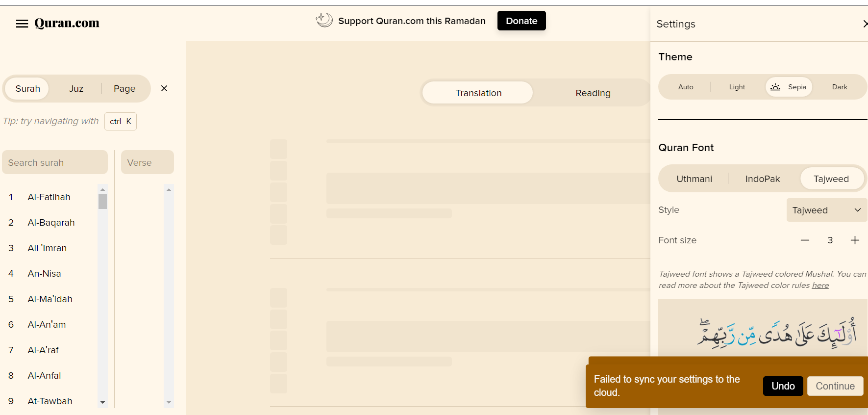Choose the Tajweed Quran font

click(831, 179)
